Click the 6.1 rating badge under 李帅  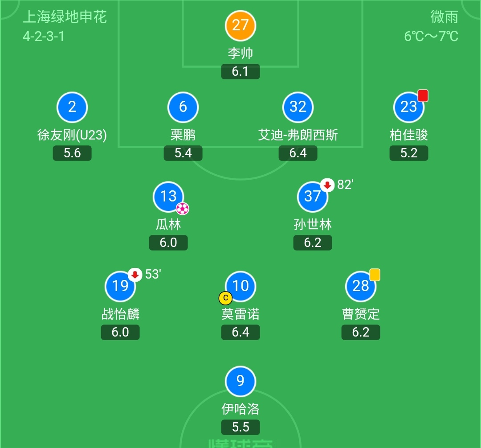tap(240, 71)
